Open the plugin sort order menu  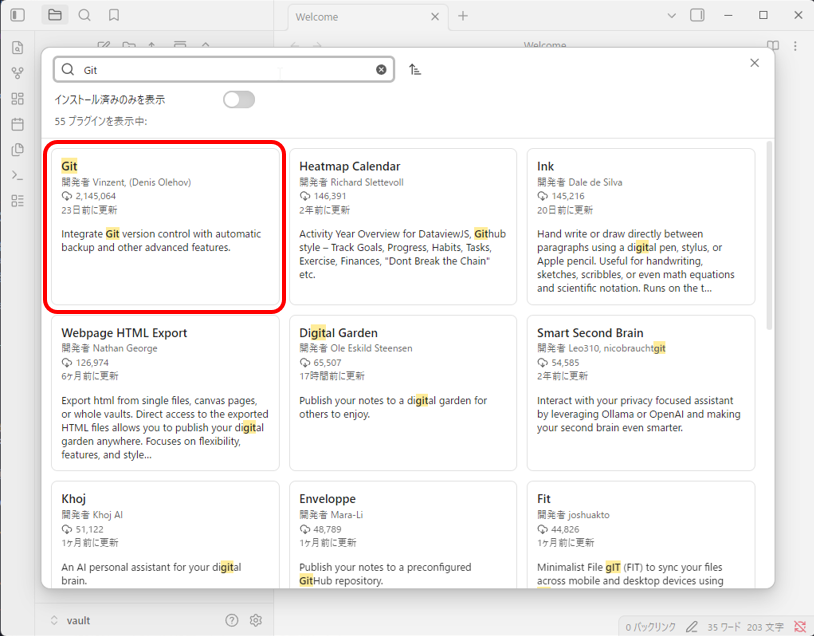click(x=415, y=70)
